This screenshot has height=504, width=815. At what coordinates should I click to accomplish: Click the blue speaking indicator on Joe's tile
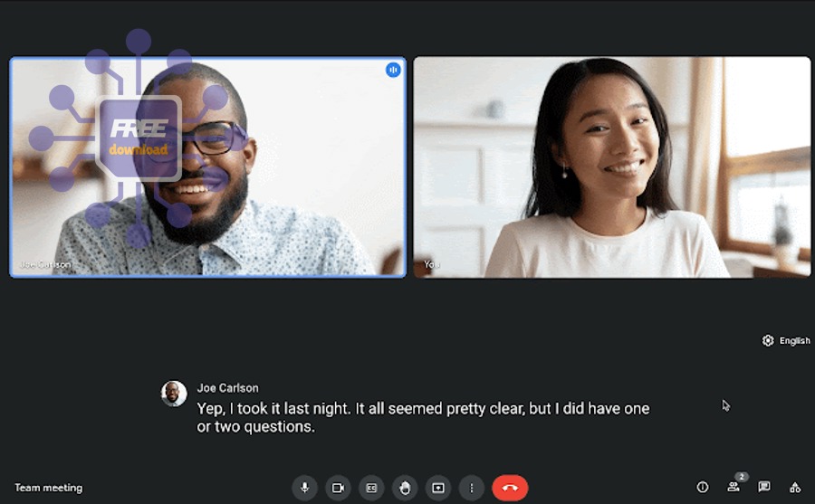393,70
